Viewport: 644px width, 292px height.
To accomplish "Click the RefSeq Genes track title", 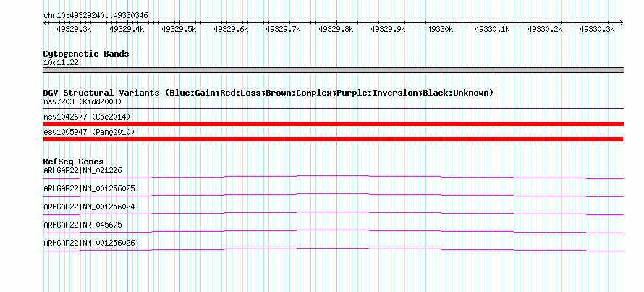I will pos(74,162).
